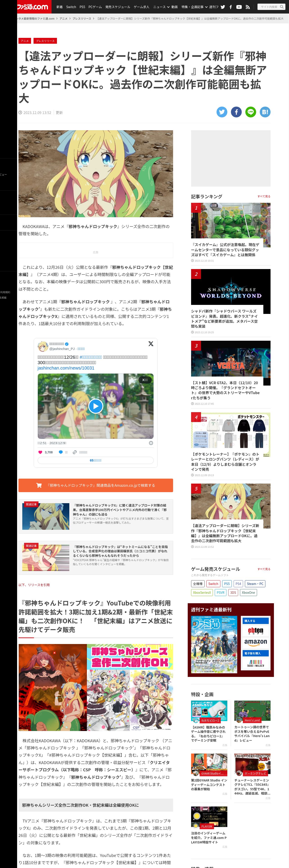Image resolution: width=289 pixels, height=868 pixels.
Task: Select the 3DS schedule filter tag
Action: click(x=233, y=593)
